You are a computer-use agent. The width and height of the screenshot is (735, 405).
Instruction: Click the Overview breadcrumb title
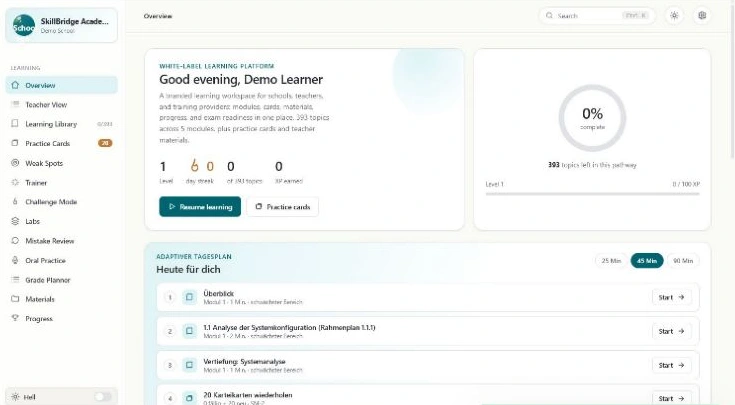(x=158, y=16)
